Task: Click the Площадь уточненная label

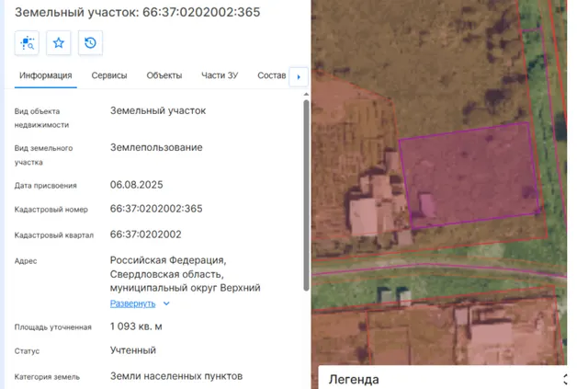Action: click(x=53, y=327)
